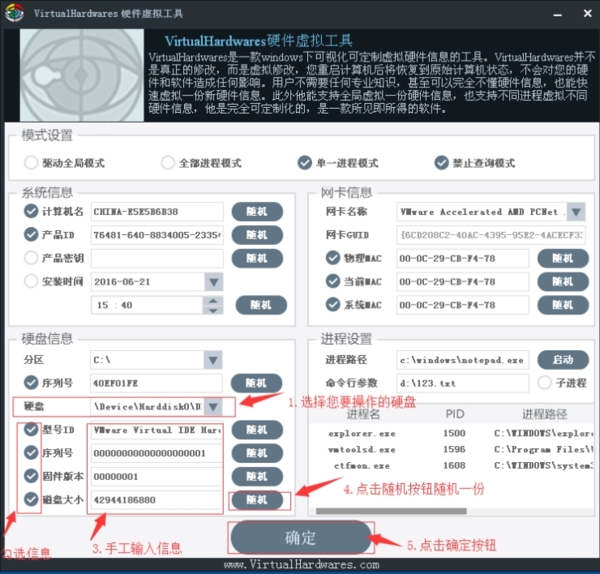The image size is (600, 574).
Task: Randomize the 固件版本 value
Action: point(257,476)
